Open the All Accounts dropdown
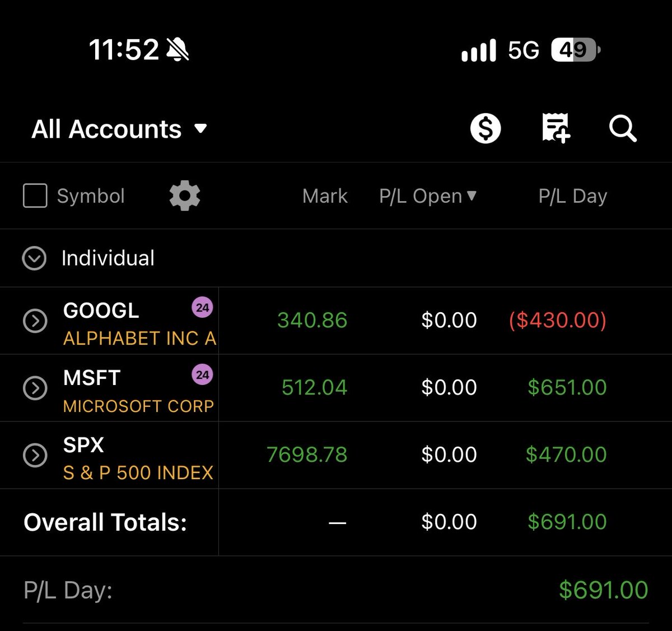The width and height of the screenshot is (672, 631). coord(119,129)
